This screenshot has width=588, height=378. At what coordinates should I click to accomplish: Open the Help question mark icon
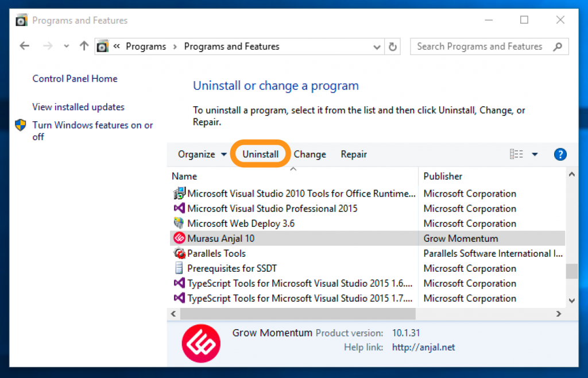pyautogui.click(x=560, y=154)
